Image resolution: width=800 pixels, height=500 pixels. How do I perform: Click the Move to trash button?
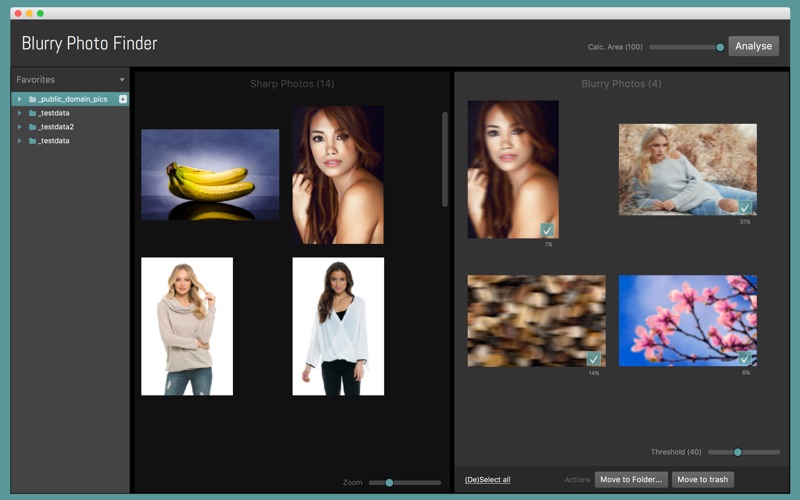click(x=702, y=480)
